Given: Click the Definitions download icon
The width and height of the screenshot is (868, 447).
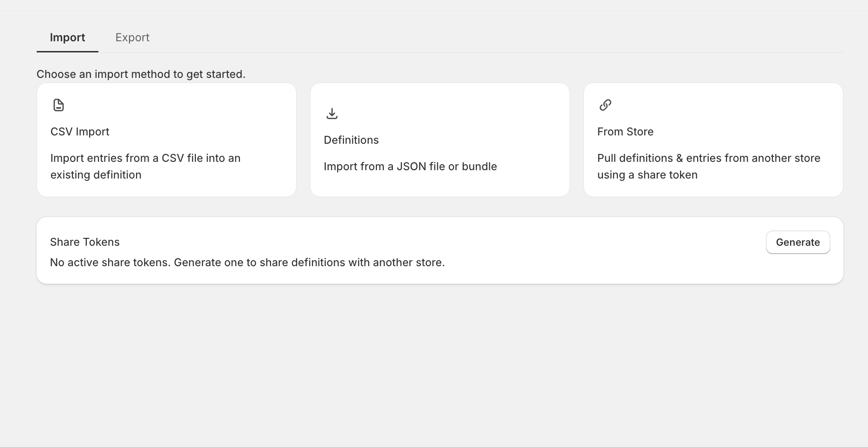Looking at the screenshot, I should click(x=332, y=114).
